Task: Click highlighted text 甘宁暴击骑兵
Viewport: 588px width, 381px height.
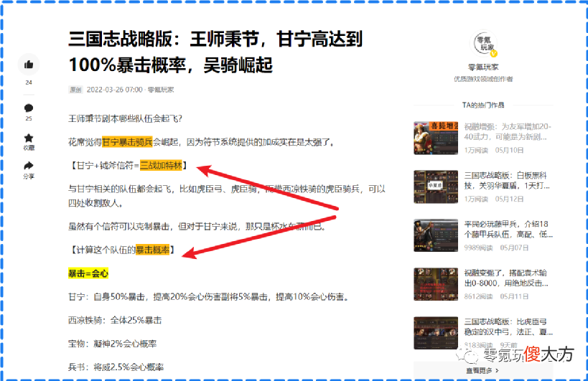Action: coord(127,142)
